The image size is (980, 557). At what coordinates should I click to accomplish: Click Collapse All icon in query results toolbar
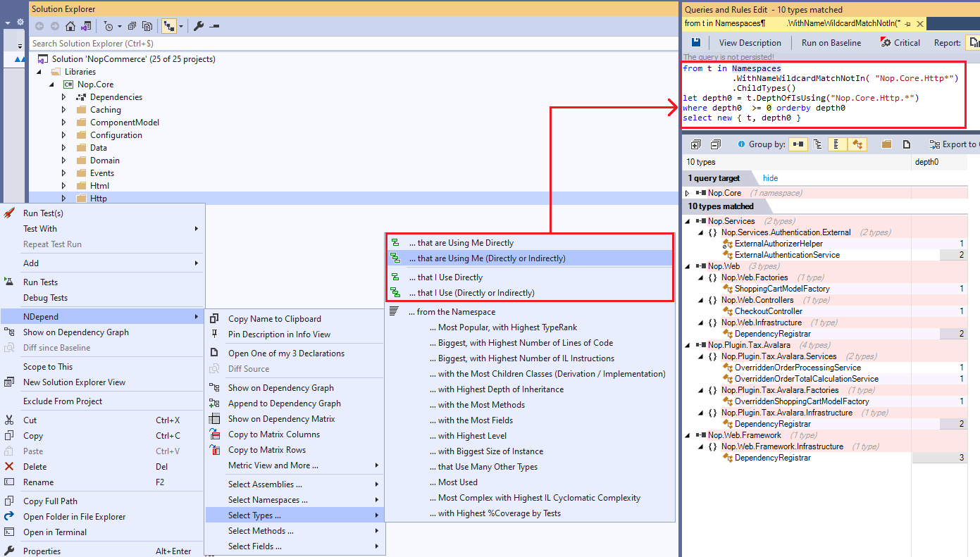[715, 144]
